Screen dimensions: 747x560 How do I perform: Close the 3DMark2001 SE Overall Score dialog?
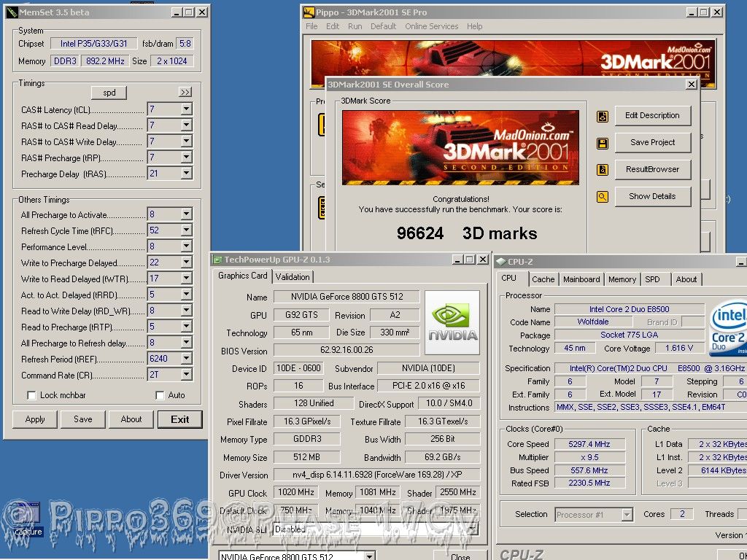pos(691,85)
